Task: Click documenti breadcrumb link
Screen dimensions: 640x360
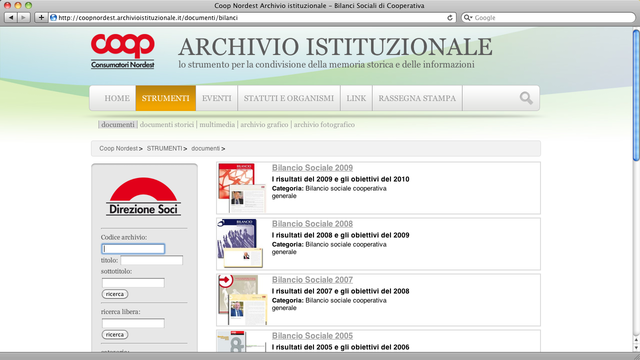Action: tap(205, 149)
